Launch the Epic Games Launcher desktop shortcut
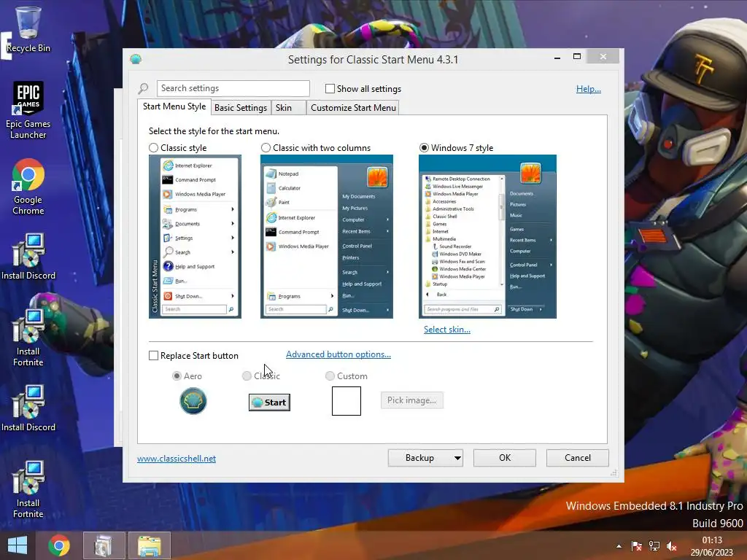The width and height of the screenshot is (747, 560). (x=28, y=109)
